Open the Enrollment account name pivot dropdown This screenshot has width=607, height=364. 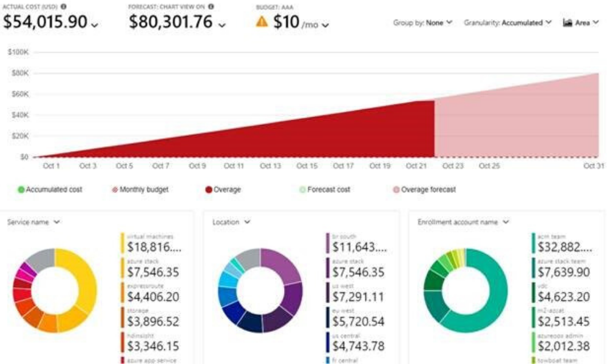pyautogui.click(x=463, y=222)
